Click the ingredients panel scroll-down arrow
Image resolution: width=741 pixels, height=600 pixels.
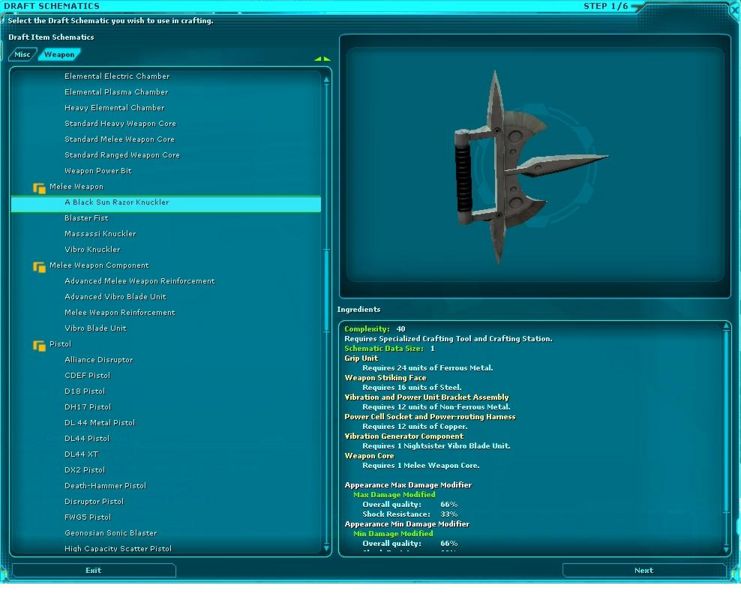tap(727, 547)
